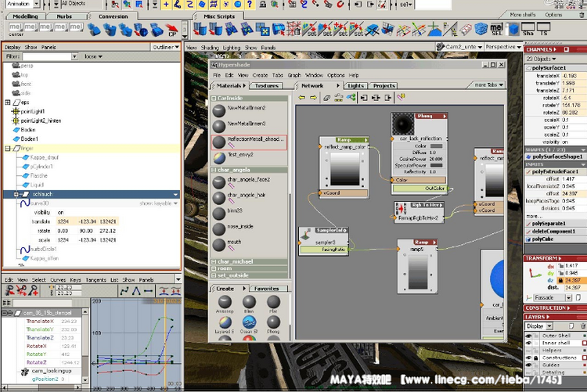Toggle visibility eye of Inner shell layer
Screen dimensions: 587x392
pyautogui.click(x=528, y=343)
